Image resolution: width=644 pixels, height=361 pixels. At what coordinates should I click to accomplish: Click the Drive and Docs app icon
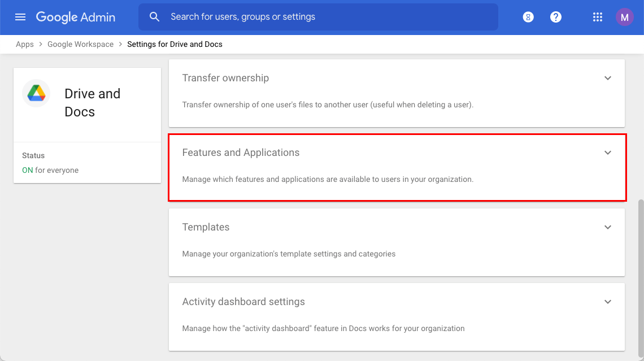[x=36, y=93]
